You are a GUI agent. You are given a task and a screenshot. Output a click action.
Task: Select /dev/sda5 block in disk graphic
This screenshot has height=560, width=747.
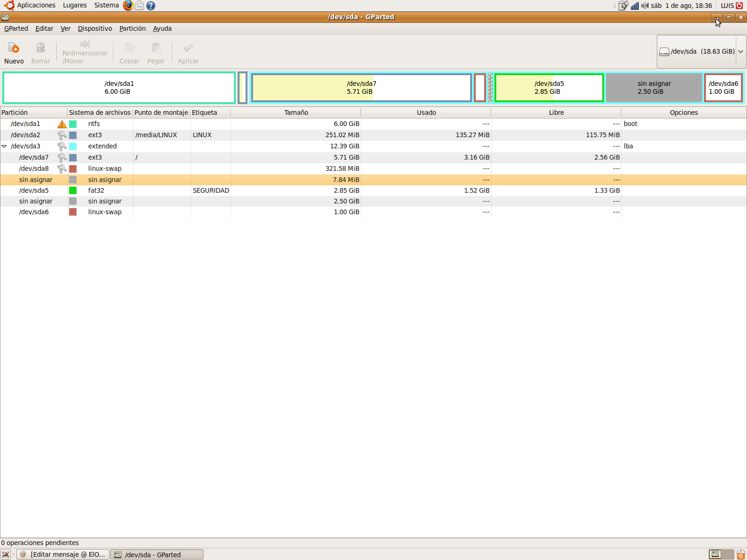[x=549, y=88]
